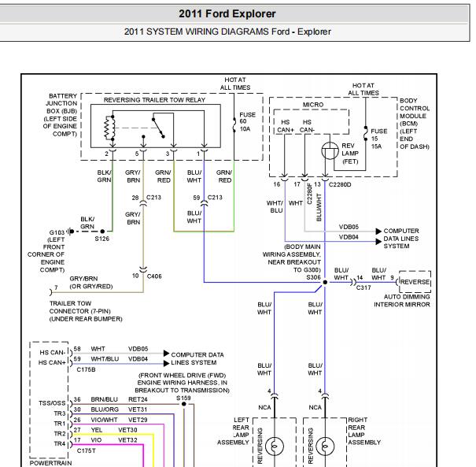The image size is (476, 467).
Task: Select the "REV LAMP (FET)" text
Action: [x=350, y=154]
